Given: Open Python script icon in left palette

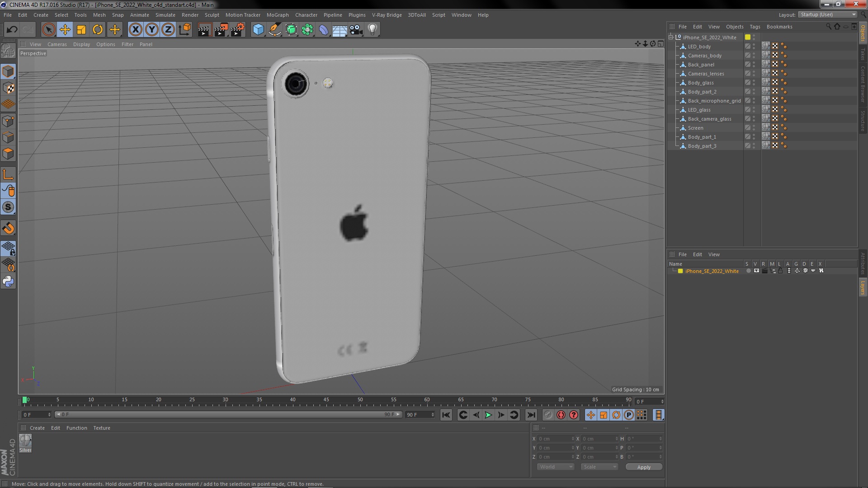Looking at the screenshot, I should point(8,282).
